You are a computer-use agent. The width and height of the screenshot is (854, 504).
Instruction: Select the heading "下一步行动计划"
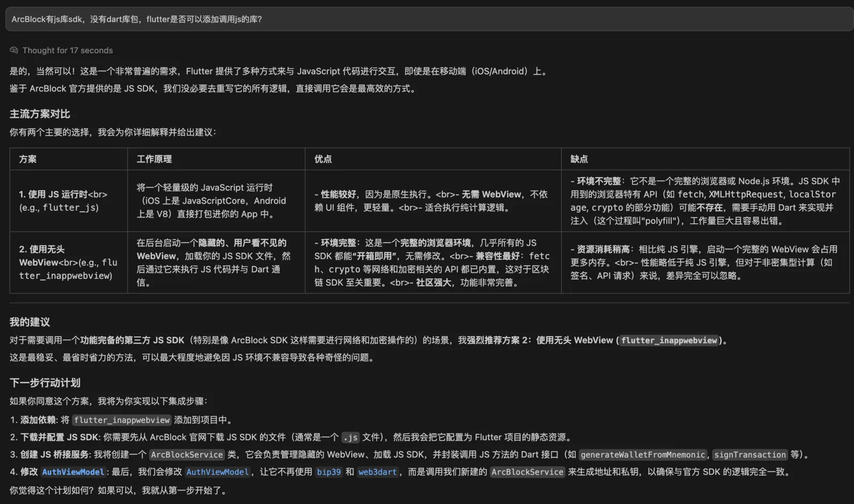pyautogui.click(x=45, y=383)
